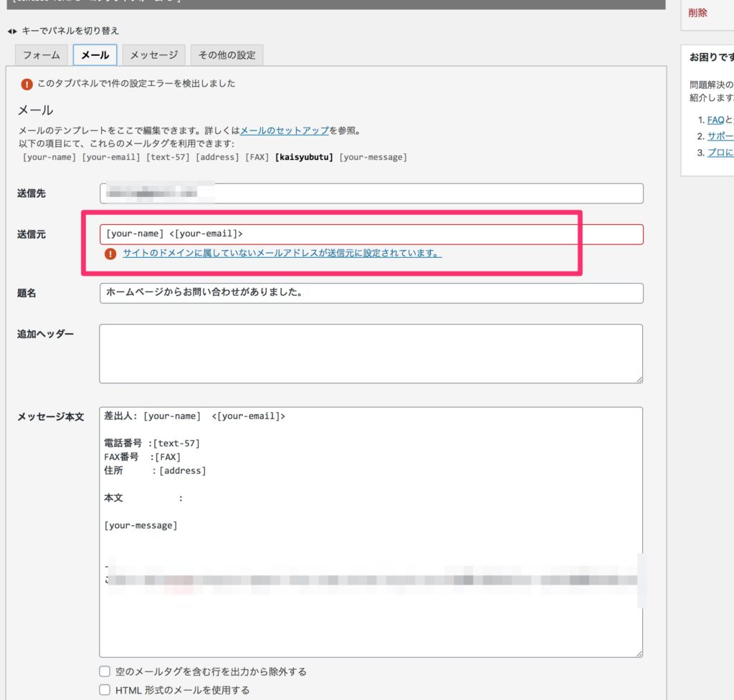Click the 削除 link

pos(697,13)
